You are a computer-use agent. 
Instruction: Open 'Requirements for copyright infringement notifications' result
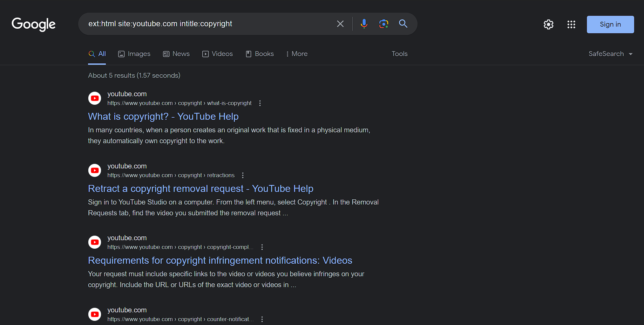pyautogui.click(x=220, y=261)
